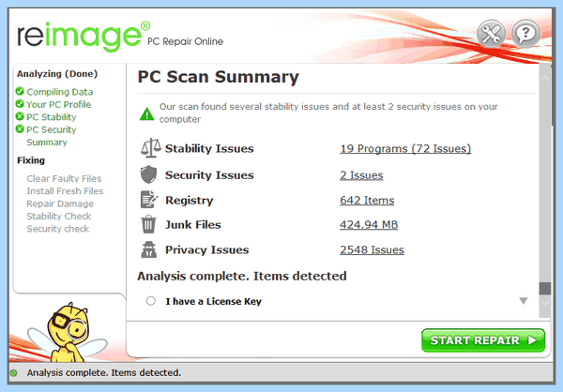This screenshot has height=392, width=563.
Task: Click the status icon beside PC Security
Action: point(20,128)
